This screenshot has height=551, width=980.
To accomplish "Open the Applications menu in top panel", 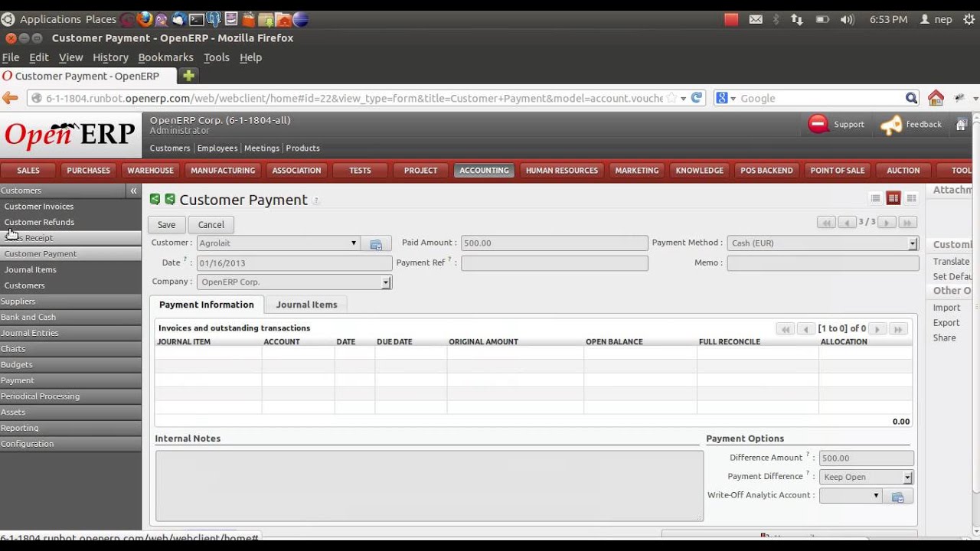I will tap(51, 19).
